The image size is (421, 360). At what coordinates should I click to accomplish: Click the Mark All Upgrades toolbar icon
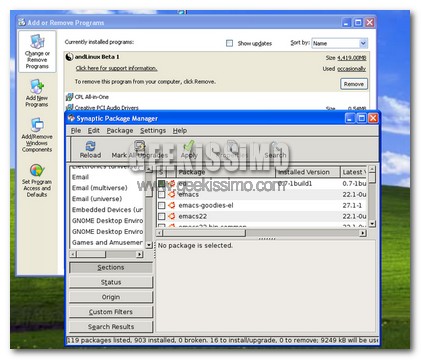pos(139,146)
